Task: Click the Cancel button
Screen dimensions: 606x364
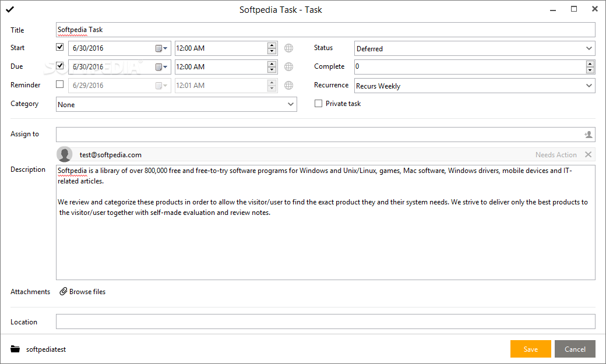Action: pyautogui.click(x=575, y=349)
